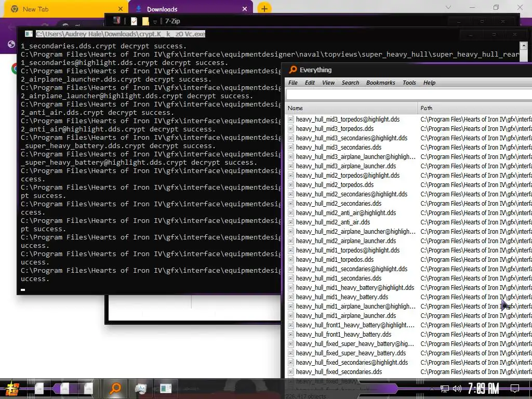Click file icon of heavy_hull_mid3_secondaries.dds
The image size is (532, 399).
291,147
